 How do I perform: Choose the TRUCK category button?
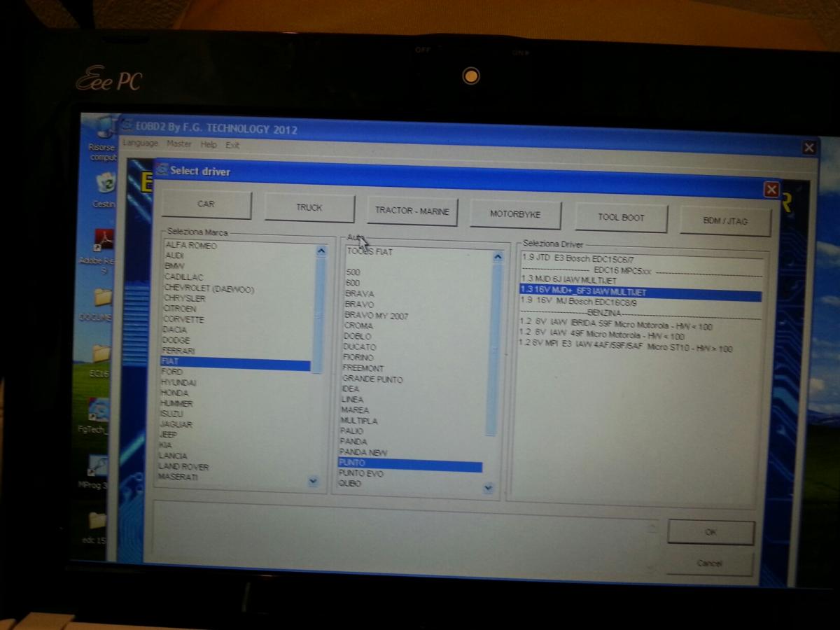[x=309, y=208]
